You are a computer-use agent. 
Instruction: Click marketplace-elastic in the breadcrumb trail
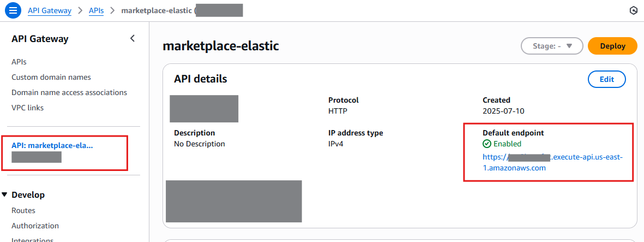157,10
